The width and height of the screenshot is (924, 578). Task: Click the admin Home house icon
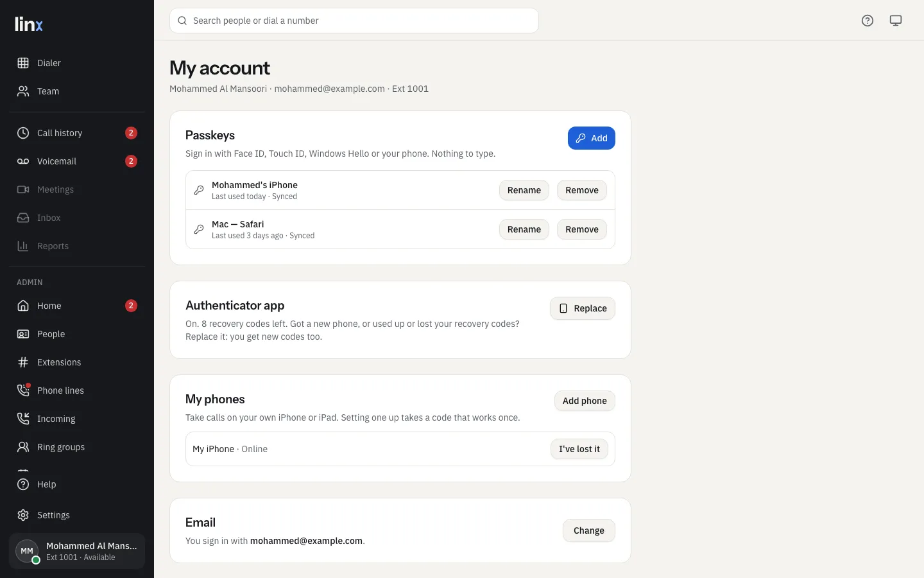click(23, 306)
